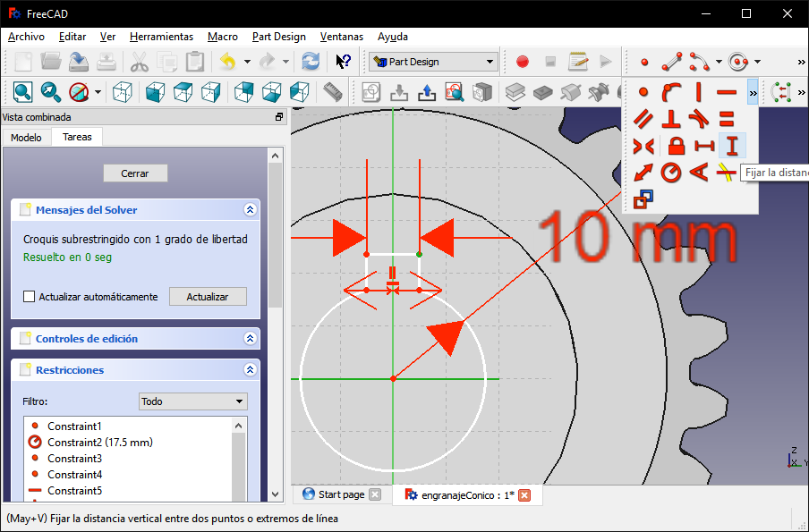Float the Vista combinada panel
This screenshot has height=532, width=809.
(279, 117)
